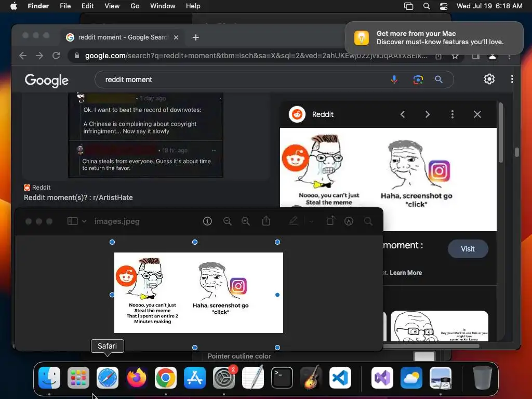Share the image from Preview toolbar
532x399 pixels.
267,221
